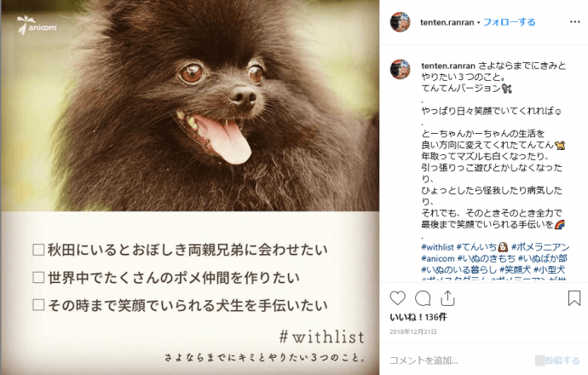View the いいね！136件 likes list
The width and height of the screenshot is (588, 375).
coord(418,317)
